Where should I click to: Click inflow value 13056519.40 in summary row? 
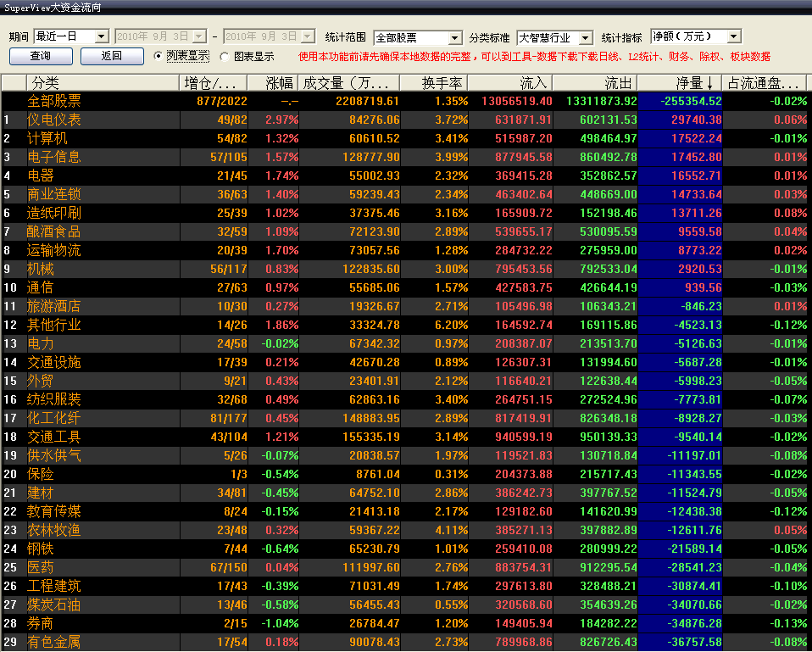pos(517,101)
